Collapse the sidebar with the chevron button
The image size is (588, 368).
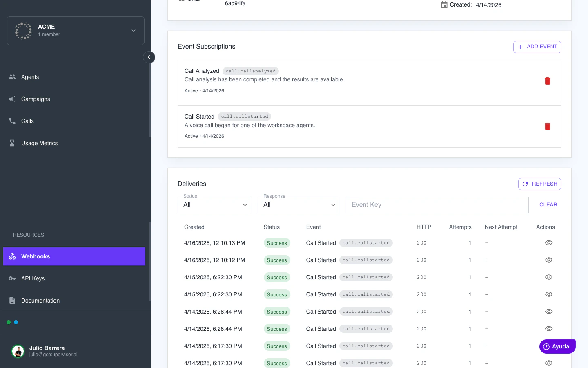(149, 57)
